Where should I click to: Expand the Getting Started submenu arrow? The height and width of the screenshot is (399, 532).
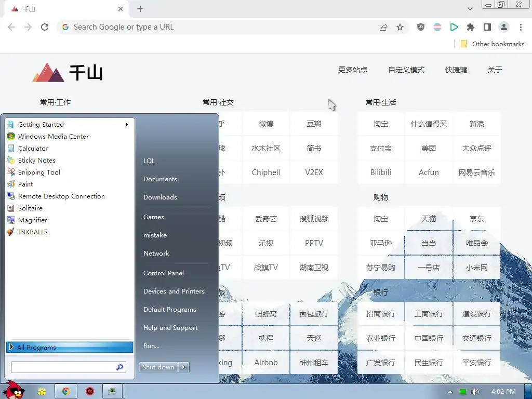pyautogui.click(x=127, y=125)
